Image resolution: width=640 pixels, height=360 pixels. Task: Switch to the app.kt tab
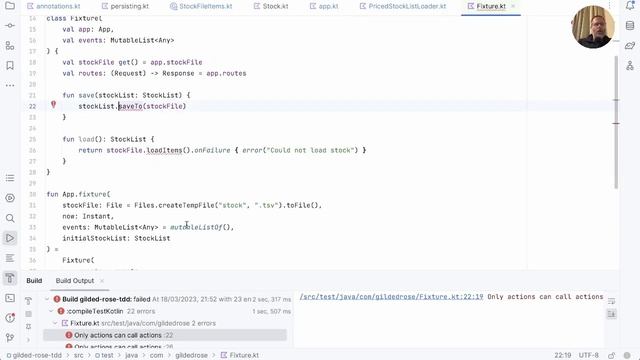coord(324,6)
